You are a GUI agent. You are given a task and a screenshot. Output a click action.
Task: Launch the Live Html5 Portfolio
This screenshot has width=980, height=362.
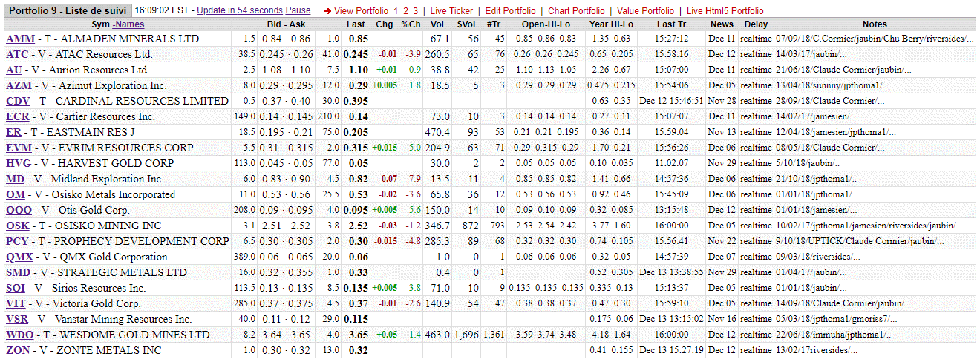coord(725,11)
